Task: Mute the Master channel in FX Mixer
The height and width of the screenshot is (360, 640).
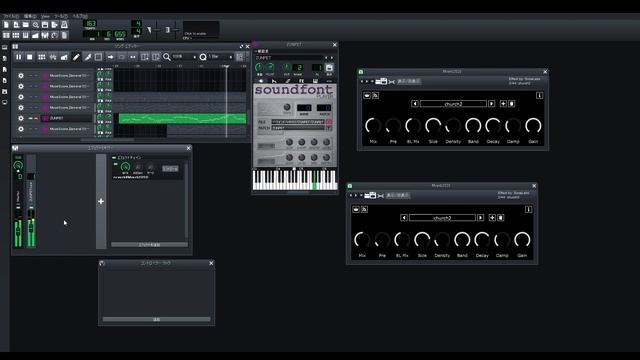Action: [18, 208]
